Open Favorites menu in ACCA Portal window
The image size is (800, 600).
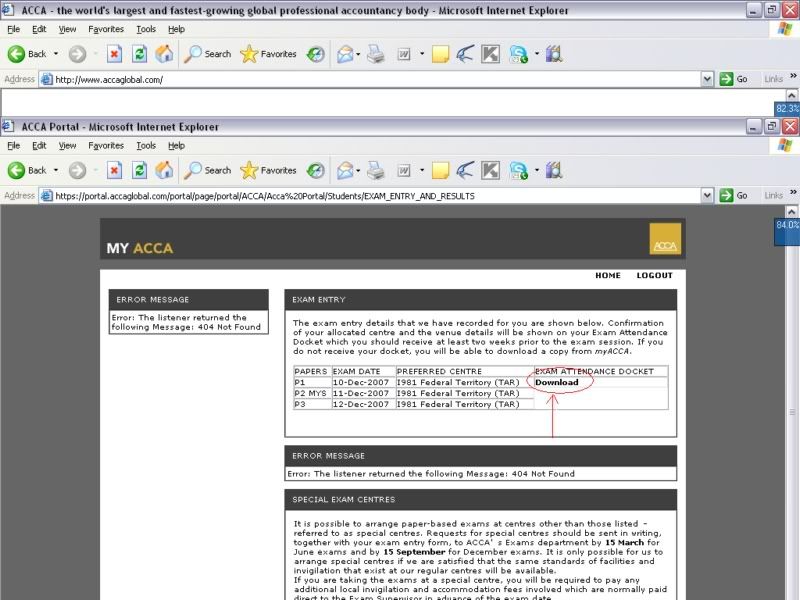click(x=106, y=145)
